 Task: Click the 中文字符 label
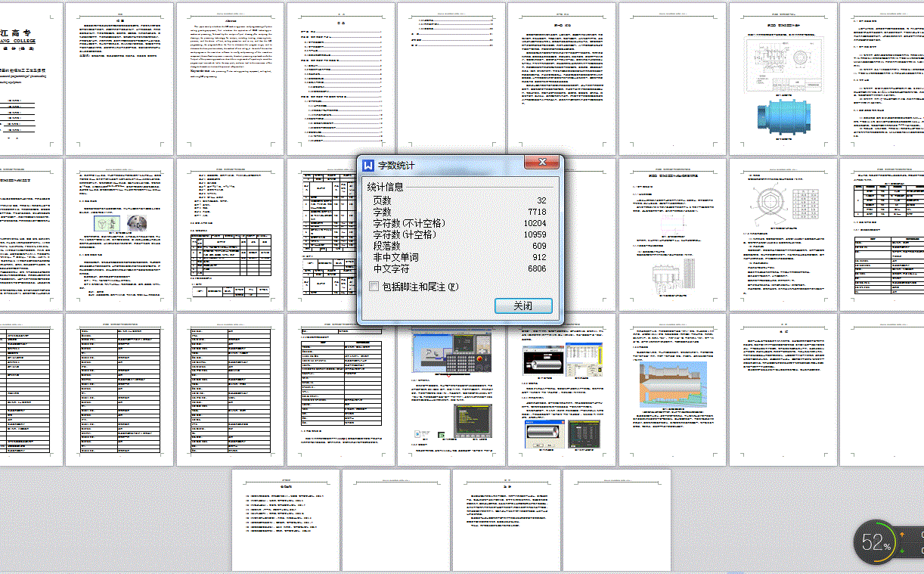click(x=391, y=268)
